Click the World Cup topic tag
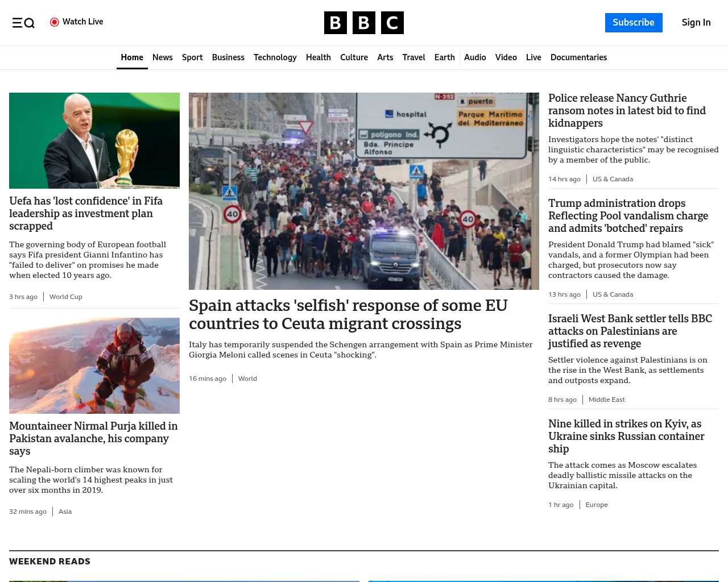The width and height of the screenshot is (728, 582). [x=66, y=297]
